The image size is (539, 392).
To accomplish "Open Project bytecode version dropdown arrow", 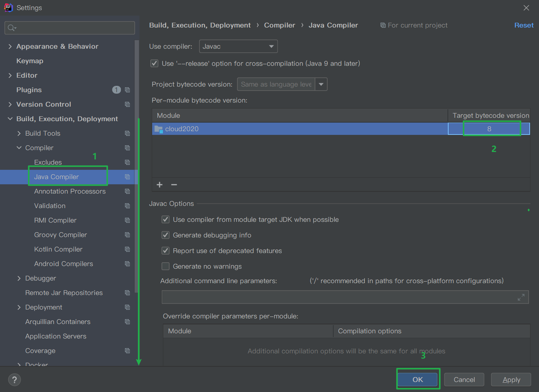I will (x=321, y=84).
